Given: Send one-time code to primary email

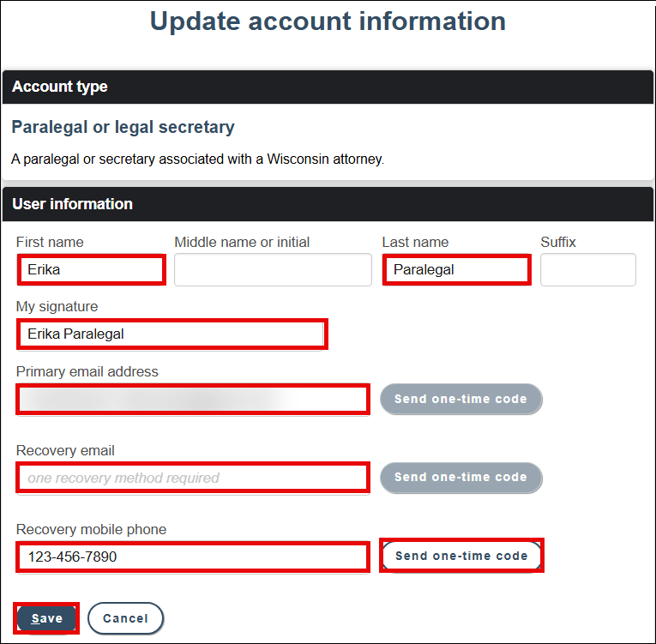Looking at the screenshot, I should pos(460,400).
